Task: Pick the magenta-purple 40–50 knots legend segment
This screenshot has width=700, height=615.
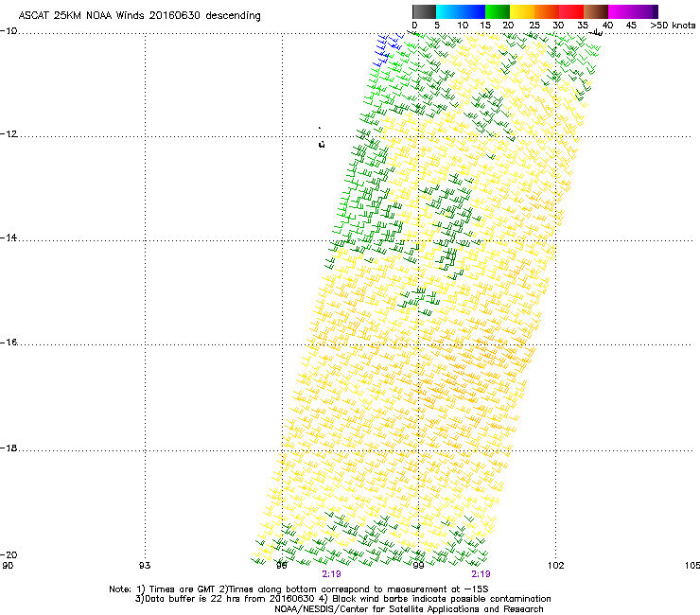Action: point(633,11)
